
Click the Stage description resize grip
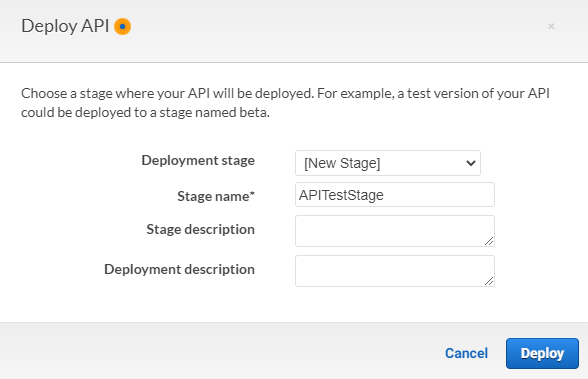click(489, 241)
